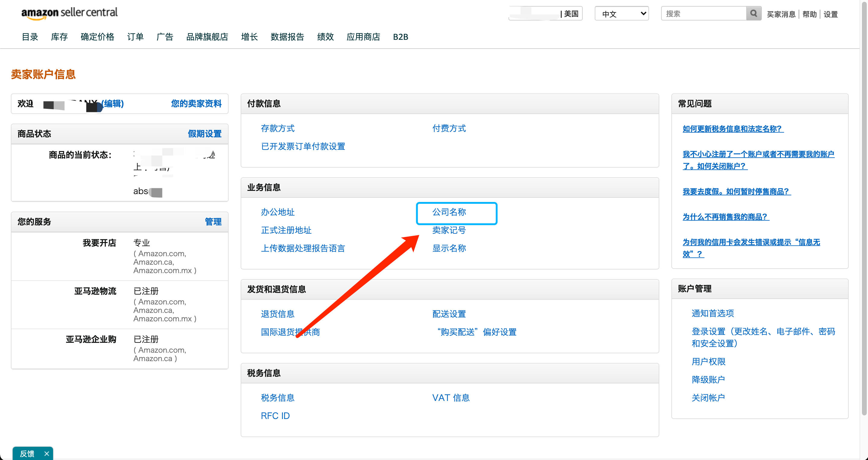Open the 反馈 feedback button

point(27,454)
